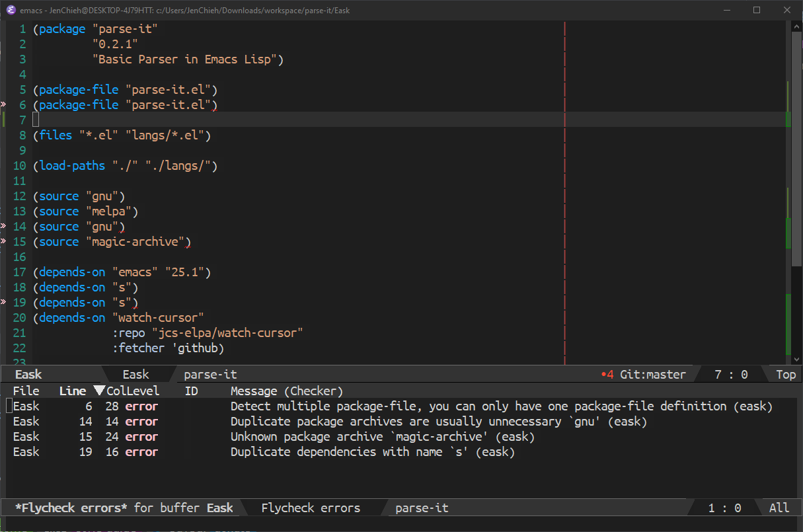This screenshot has height=532, width=803.
Task: Click the error fringe marker on line 19
Action: (x=3, y=303)
